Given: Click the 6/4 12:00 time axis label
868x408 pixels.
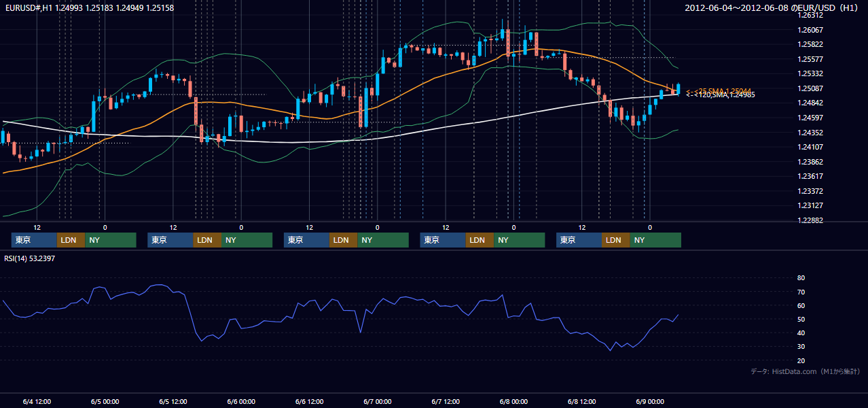Looking at the screenshot, I should click(37, 401).
